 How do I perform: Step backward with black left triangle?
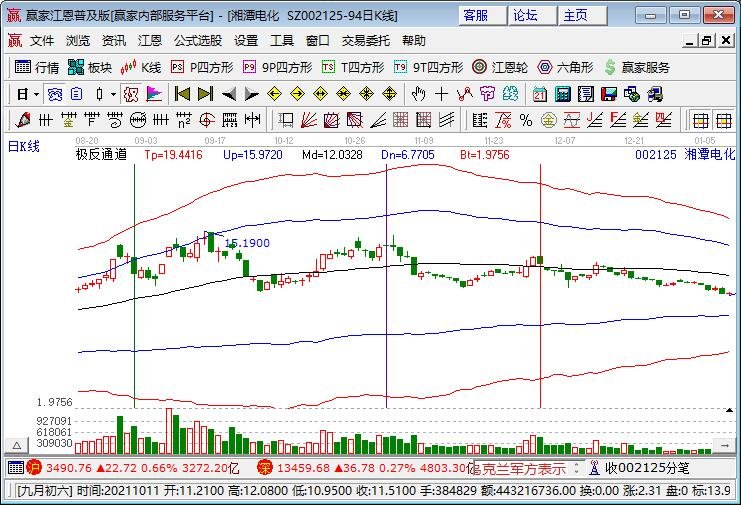229,94
